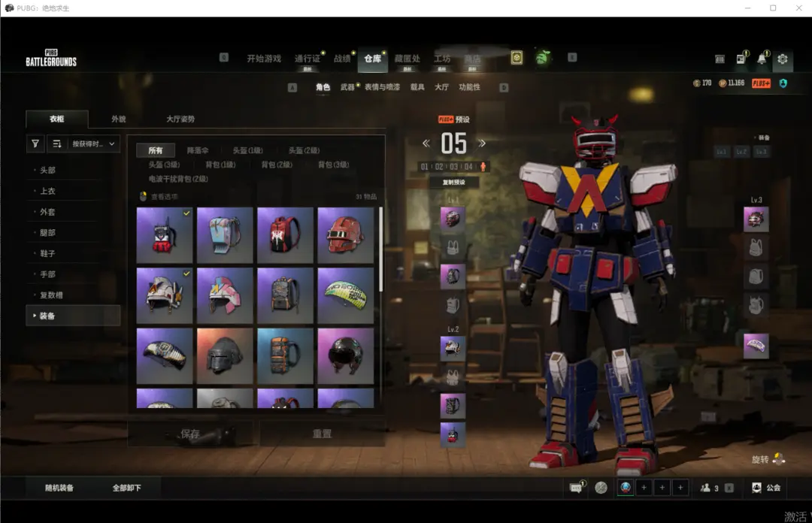Image resolution: width=812 pixels, height=523 pixels.
Task: Click the Lv.1 helmet preset slot
Action: [453, 219]
